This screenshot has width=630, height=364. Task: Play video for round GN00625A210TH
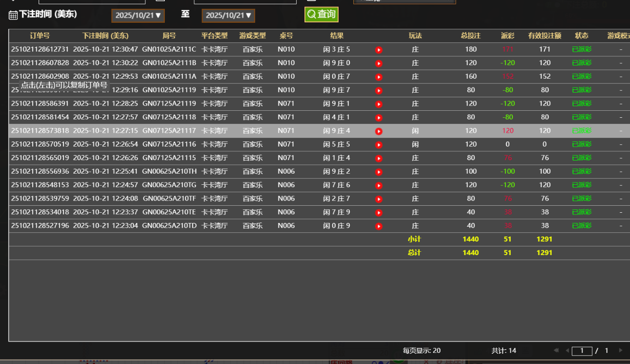379,172
